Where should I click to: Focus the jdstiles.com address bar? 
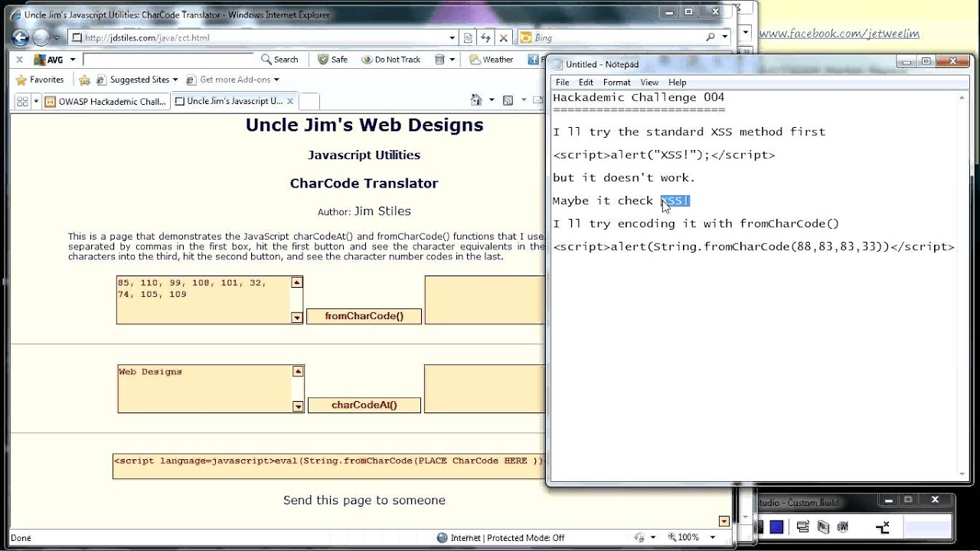click(263, 37)
